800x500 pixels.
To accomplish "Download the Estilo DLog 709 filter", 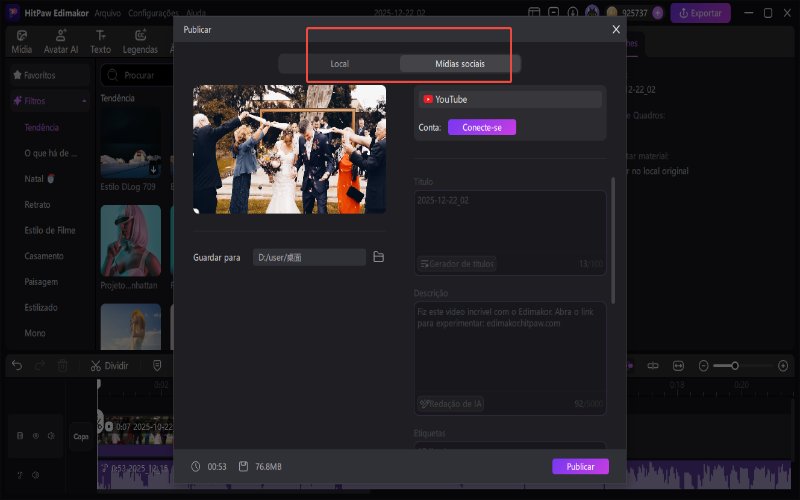I will point(153,169).
